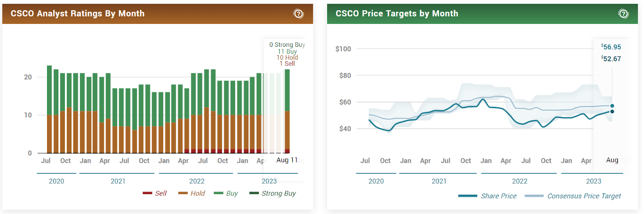The height and width of the screenshot is (214, 644).
Task: Toggle Hold series in ratings legend
Action: (x=192, y=193)
